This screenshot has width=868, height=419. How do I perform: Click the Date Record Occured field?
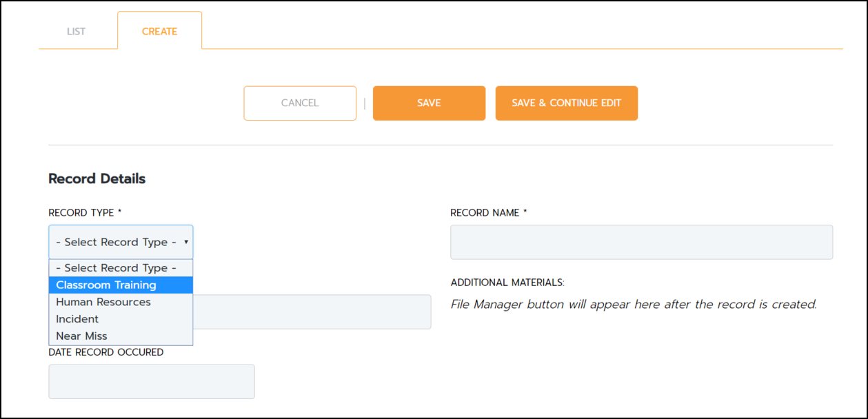[x=152, y=382]
